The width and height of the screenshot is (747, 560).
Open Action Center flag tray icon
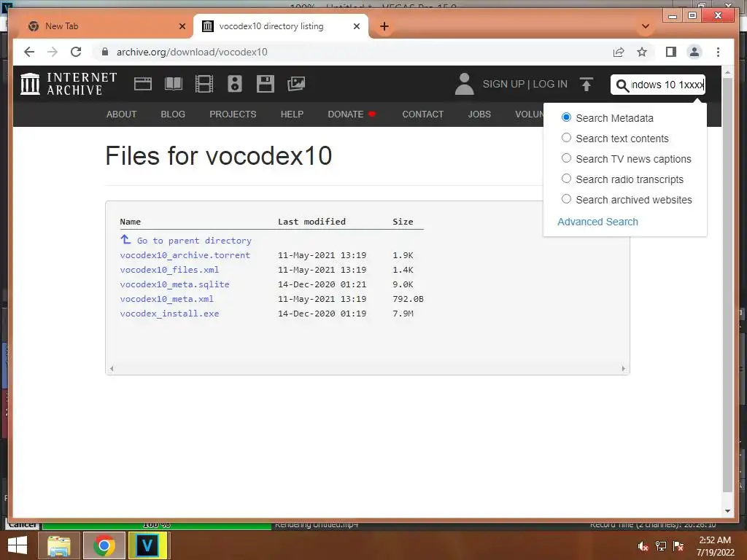point(678,546)
